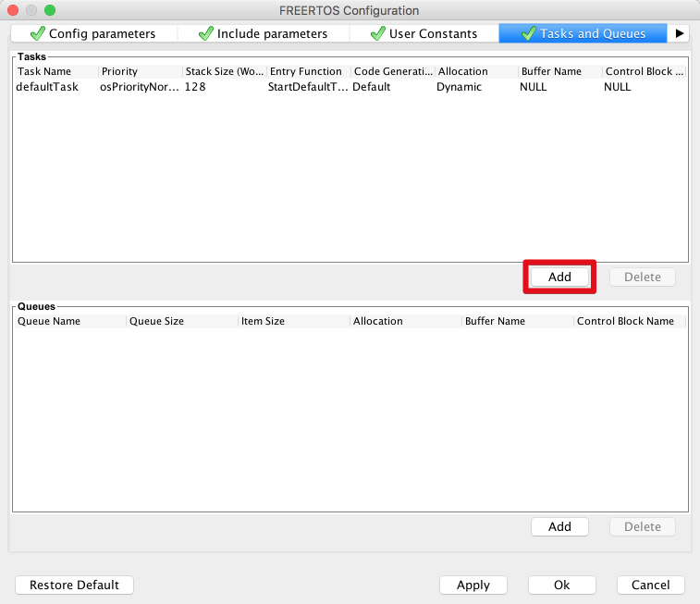700x604 pixels.
Task: Click the Code Generati... column header
Action: tap(393, 71)
